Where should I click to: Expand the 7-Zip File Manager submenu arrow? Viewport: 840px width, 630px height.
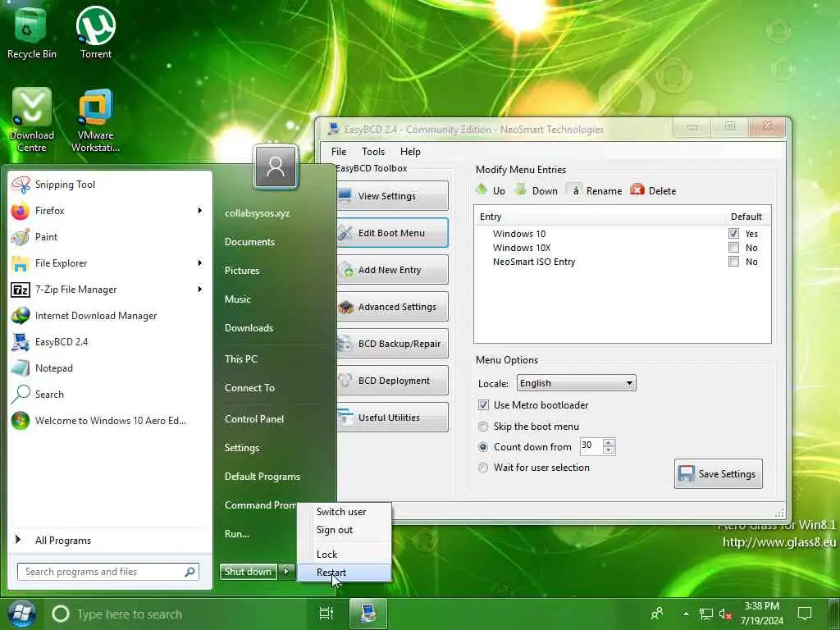click(x=200, y=290)
